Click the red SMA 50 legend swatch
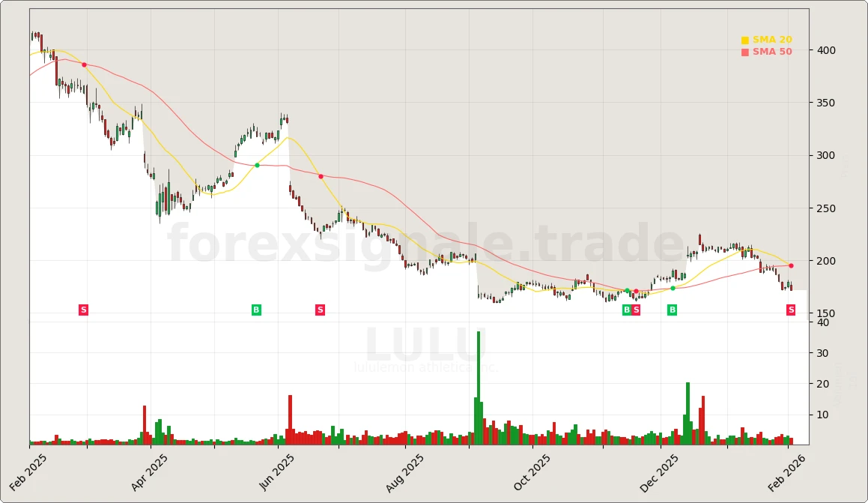Screen dimensions: 868x503 [x=745, y=52]
